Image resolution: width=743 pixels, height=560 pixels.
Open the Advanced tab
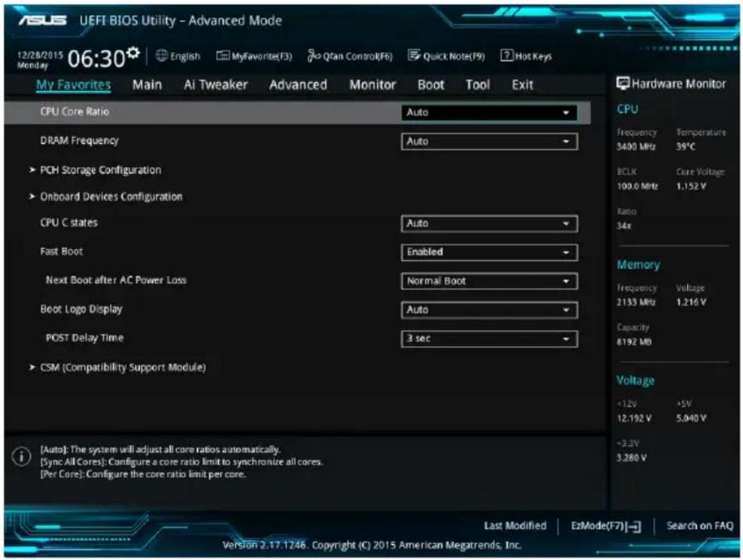pos(298,85)
